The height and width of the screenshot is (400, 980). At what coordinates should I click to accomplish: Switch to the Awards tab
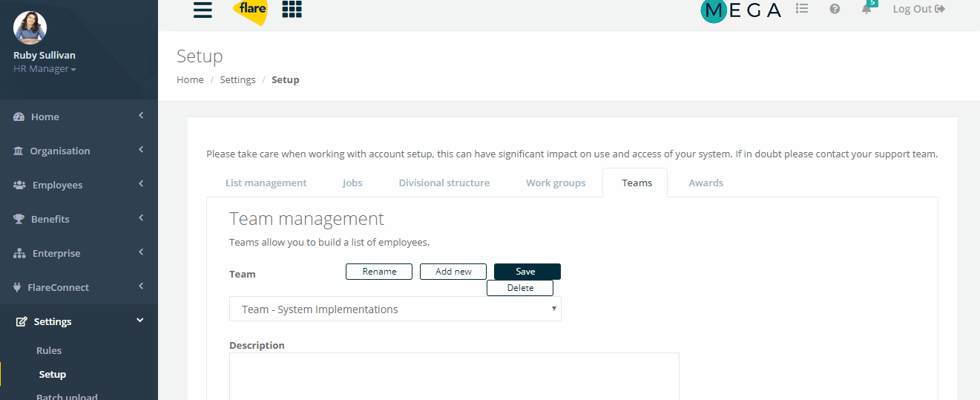tap(706, 183)
